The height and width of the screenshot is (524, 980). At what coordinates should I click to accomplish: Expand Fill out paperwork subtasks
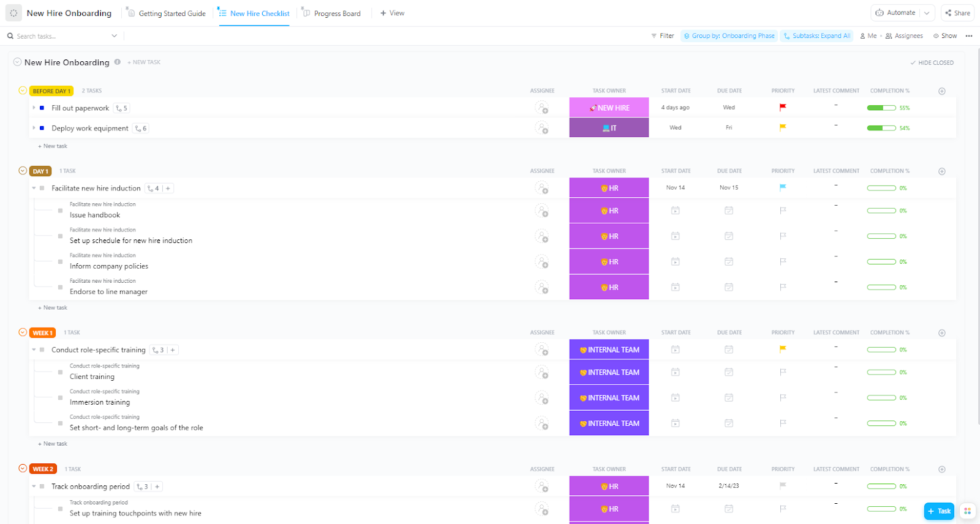click(34, 108)
